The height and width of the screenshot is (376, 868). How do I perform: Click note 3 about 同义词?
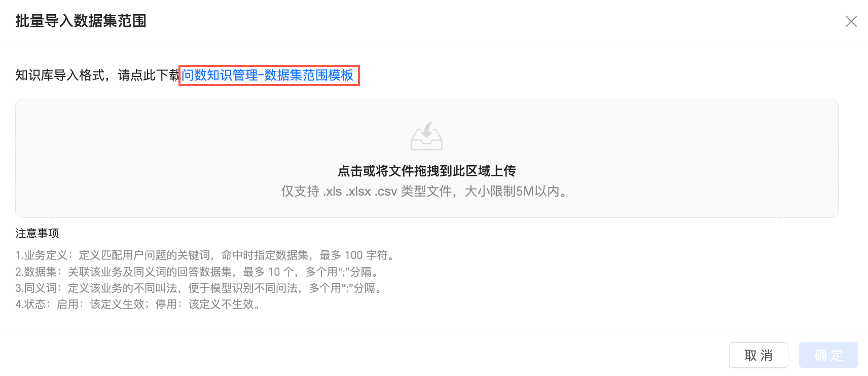tap(199, 288)
